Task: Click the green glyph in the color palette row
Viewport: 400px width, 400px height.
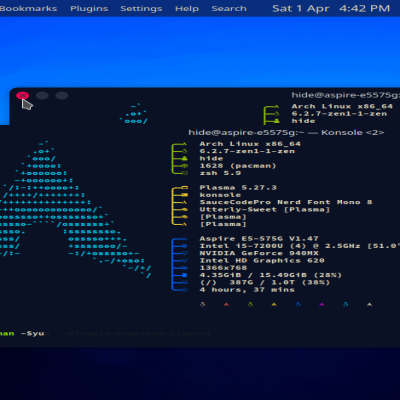Action: click(250, 304)
